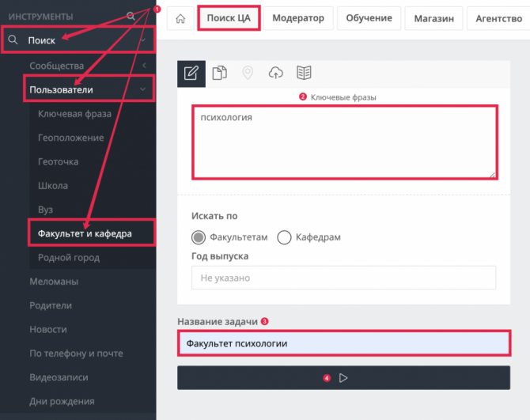530x420 pixels.
Task: Select the manual entry pencil icon
Action: coord(191,74)
